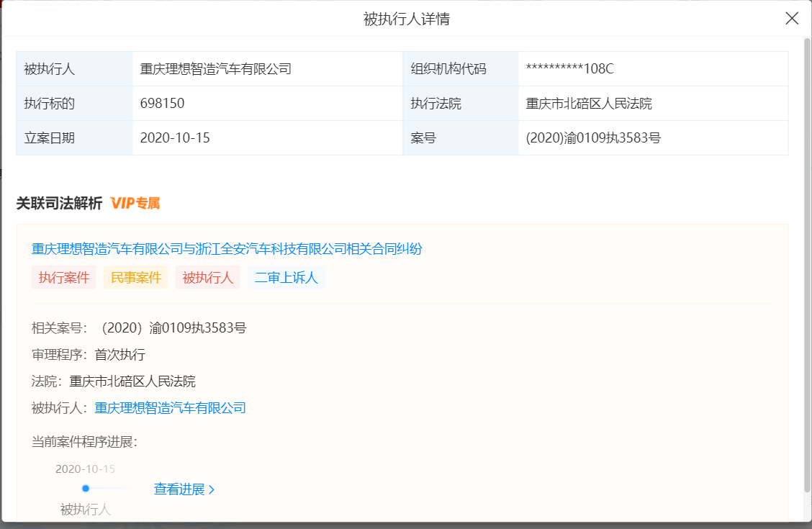The width and height of the screenshot is (812, 529).
Task: Close the 被执行人详情 dialog
Action: (x=792, y=19)
